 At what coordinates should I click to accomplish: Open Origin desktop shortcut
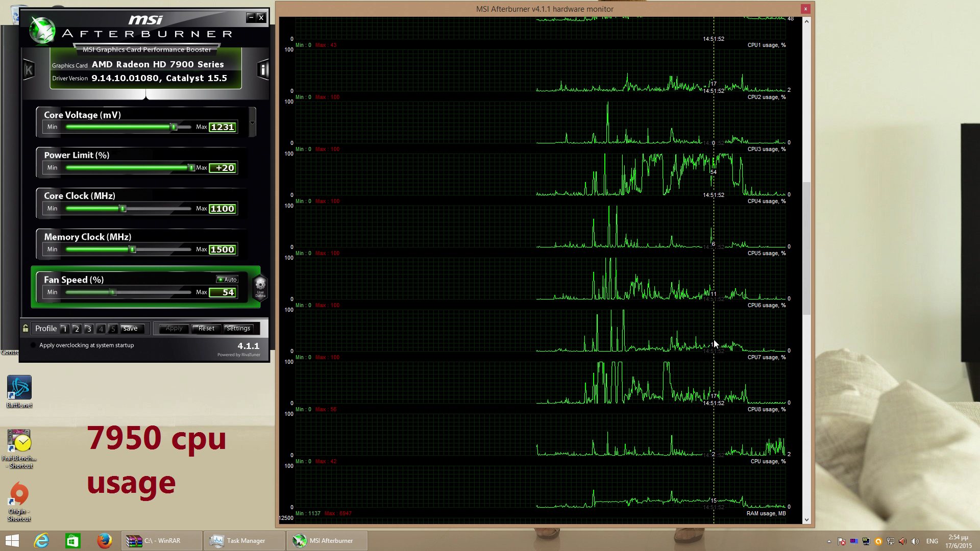(19, 502)
